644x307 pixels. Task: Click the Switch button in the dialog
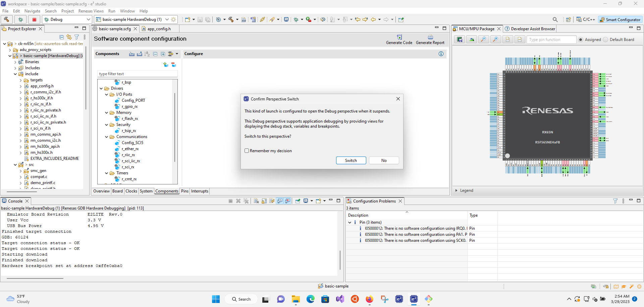point(351,161)
